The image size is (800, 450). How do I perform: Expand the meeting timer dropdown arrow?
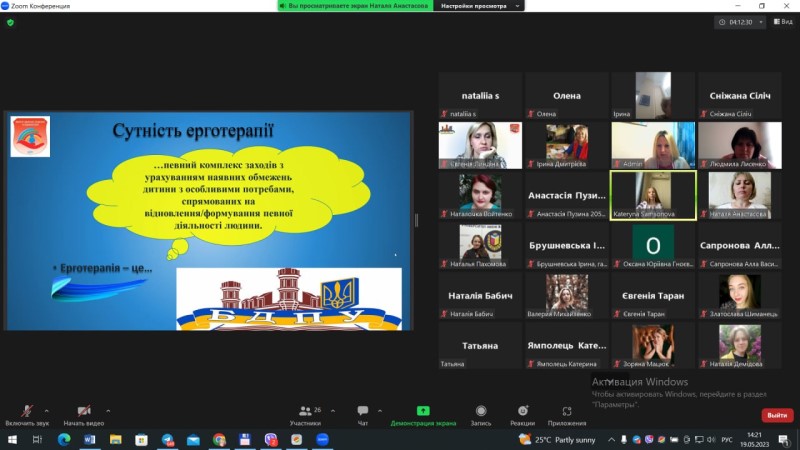(x=761, y=22)
